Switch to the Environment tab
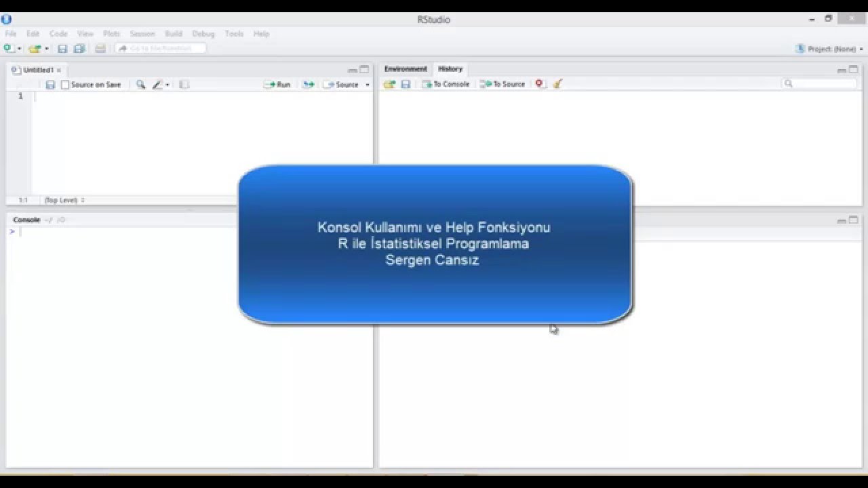Screen dimensions: 868x488 (x=406, y=69)
